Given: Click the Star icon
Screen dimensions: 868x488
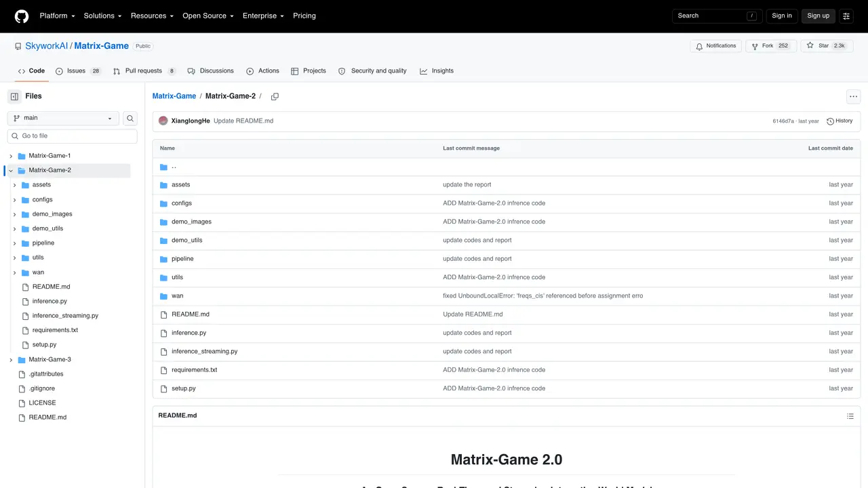Looking at the screenshot, I should point(810,45).
